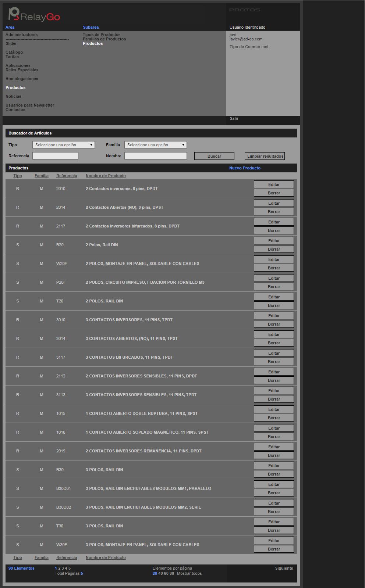Open Usuarios para Newsletter menu item

click(x=30, y=105)
